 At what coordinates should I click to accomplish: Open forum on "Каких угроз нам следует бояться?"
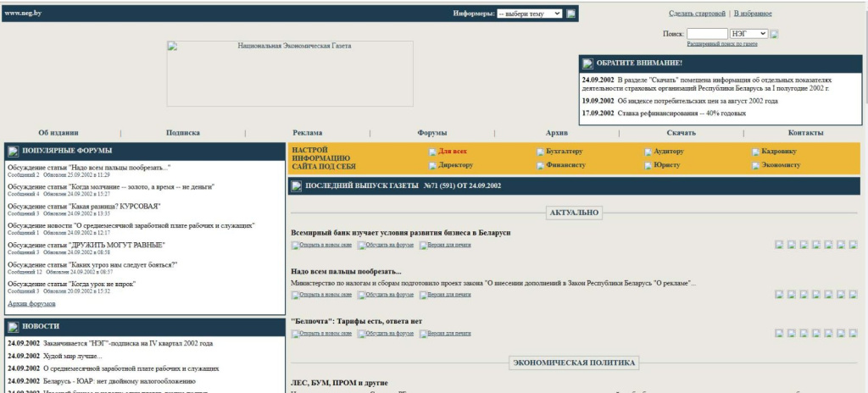click(x=92, y=265)
